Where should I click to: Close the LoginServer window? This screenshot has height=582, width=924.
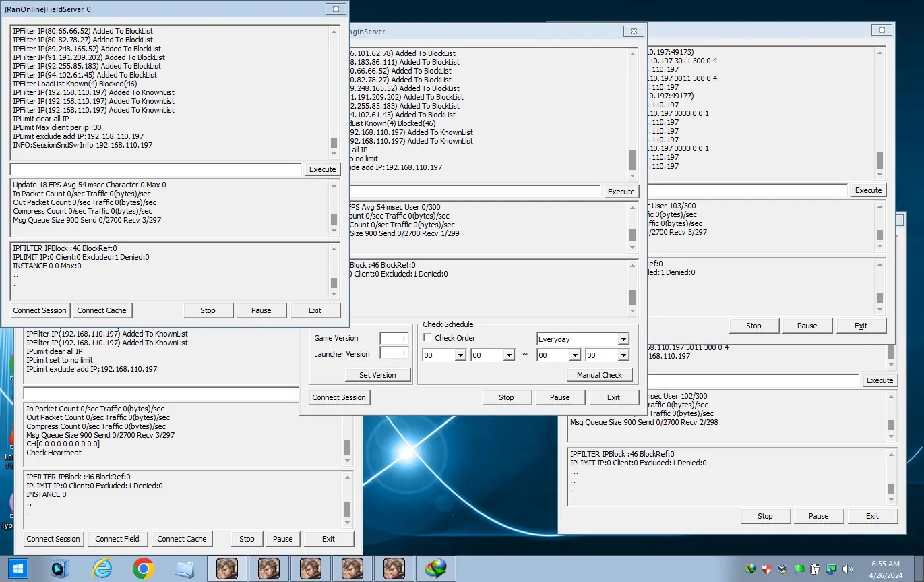pyautogui.click(x=633, y=31)
